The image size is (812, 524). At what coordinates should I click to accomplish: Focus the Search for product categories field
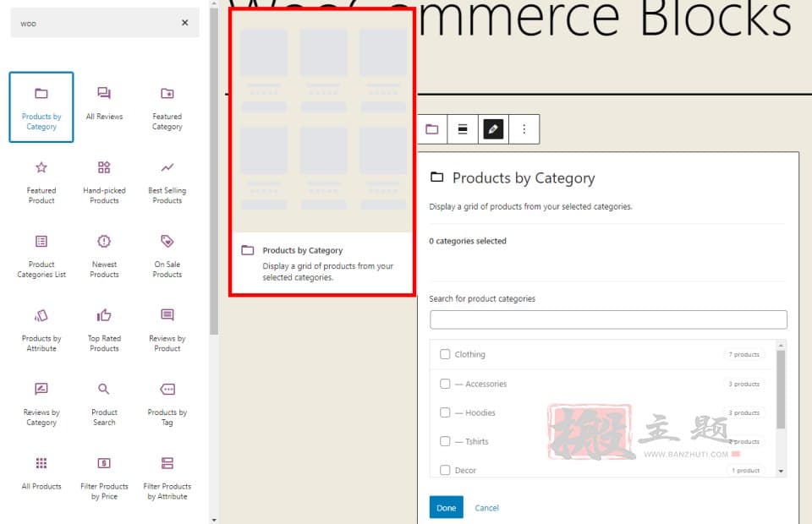608,319
